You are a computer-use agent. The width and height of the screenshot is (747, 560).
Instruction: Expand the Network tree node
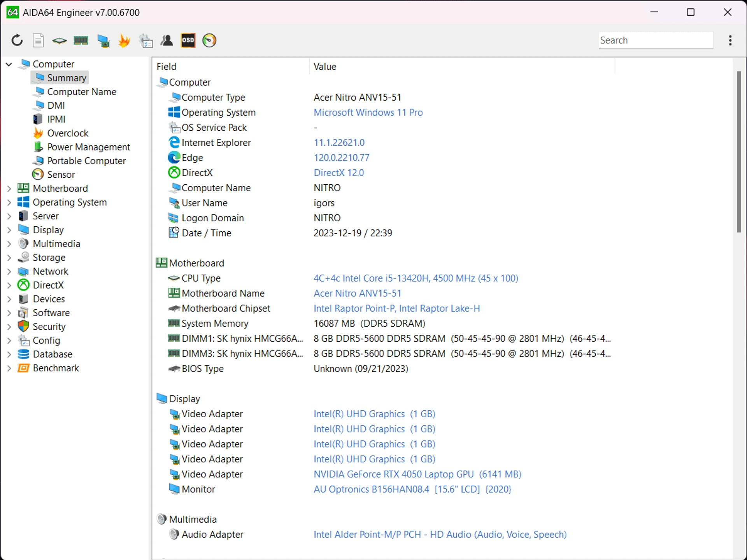click(x=9, y=271)
